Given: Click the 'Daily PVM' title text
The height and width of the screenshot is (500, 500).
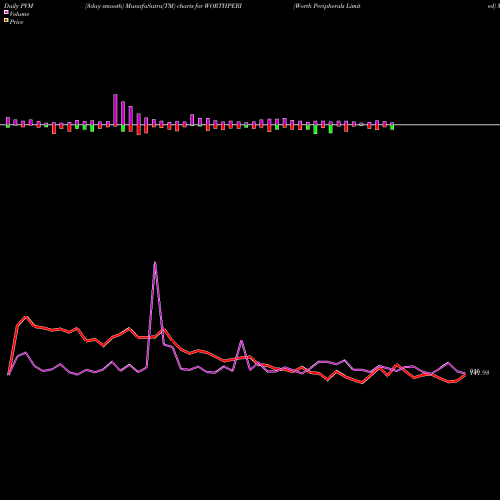Looking at the screenshot, I should coord(19,6).
